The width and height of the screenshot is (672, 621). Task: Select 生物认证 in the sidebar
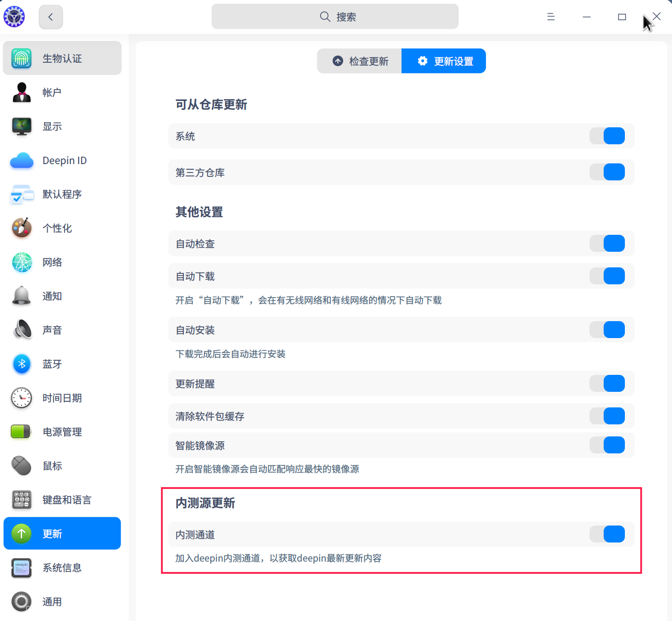pos(62,58)
